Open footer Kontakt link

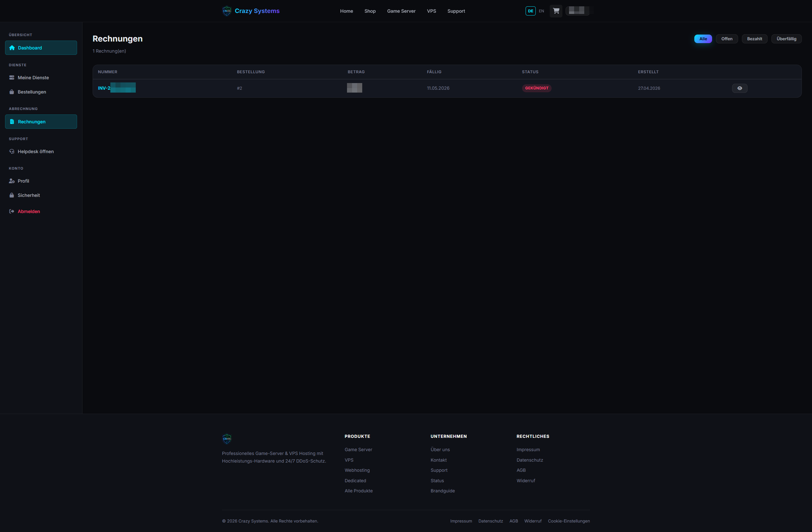(438, 460)
